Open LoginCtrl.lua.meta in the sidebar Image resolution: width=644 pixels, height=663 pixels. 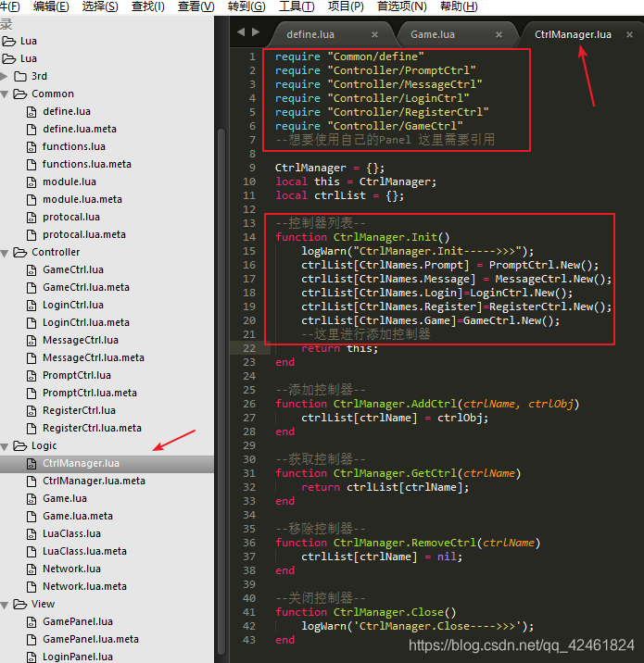(x=86, y=322)
